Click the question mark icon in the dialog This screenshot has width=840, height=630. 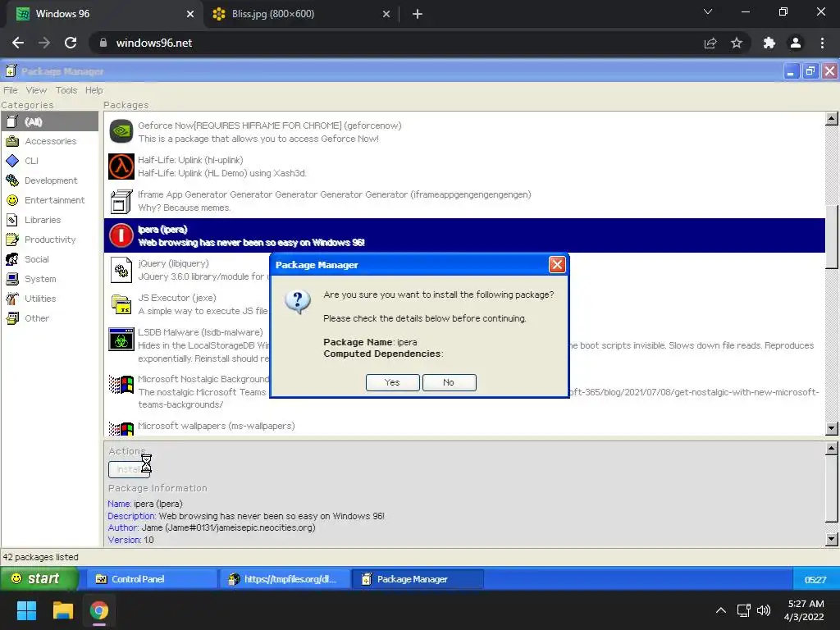(297, 302)
